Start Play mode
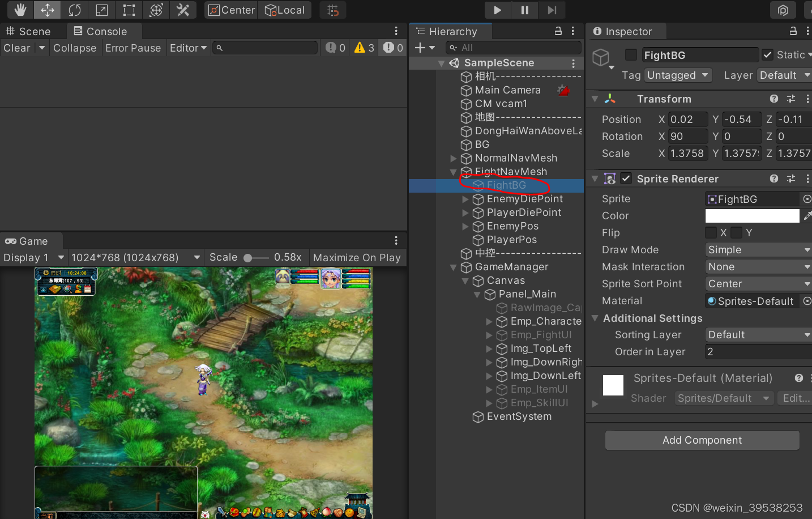Screen dimensions: 812x519 pyautogui.click(x=498, y=10)
